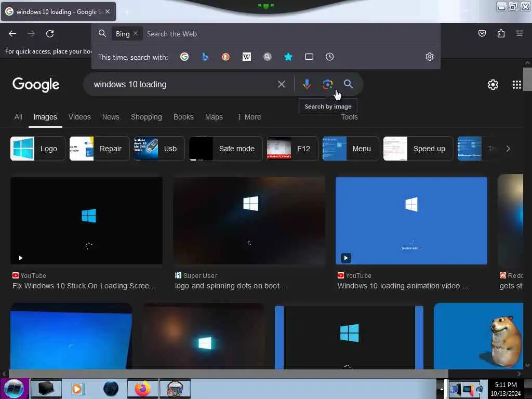
Task: Filter images by Speed up chip
Action: click(x=418, y=149)
